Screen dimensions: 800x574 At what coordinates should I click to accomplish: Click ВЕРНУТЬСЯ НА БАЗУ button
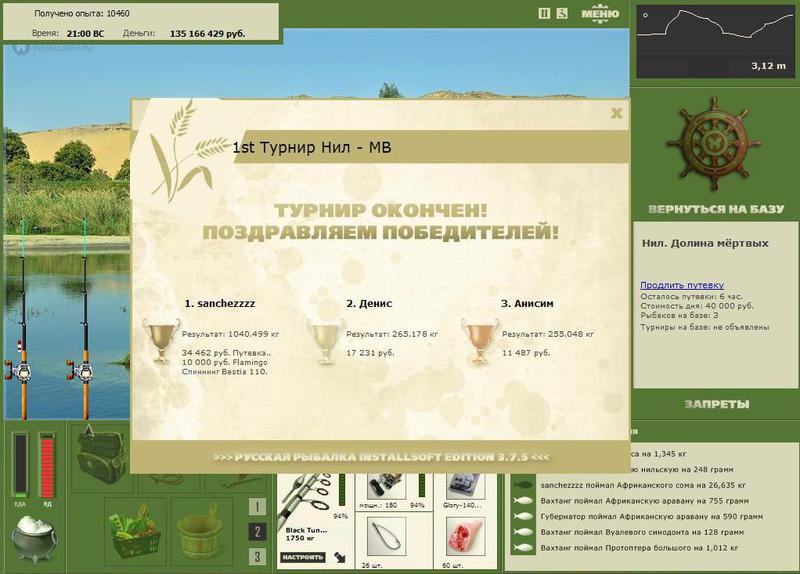[x=716, y=209]
